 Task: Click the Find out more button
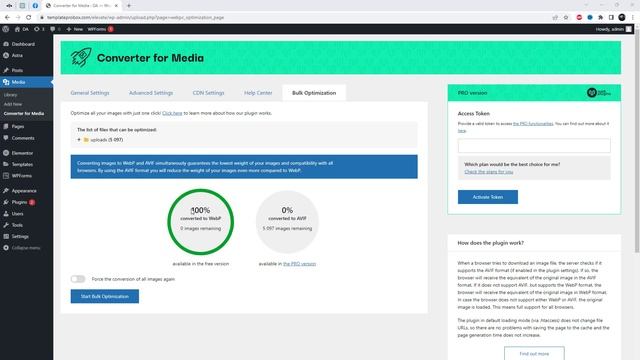(x=534, y=353)
